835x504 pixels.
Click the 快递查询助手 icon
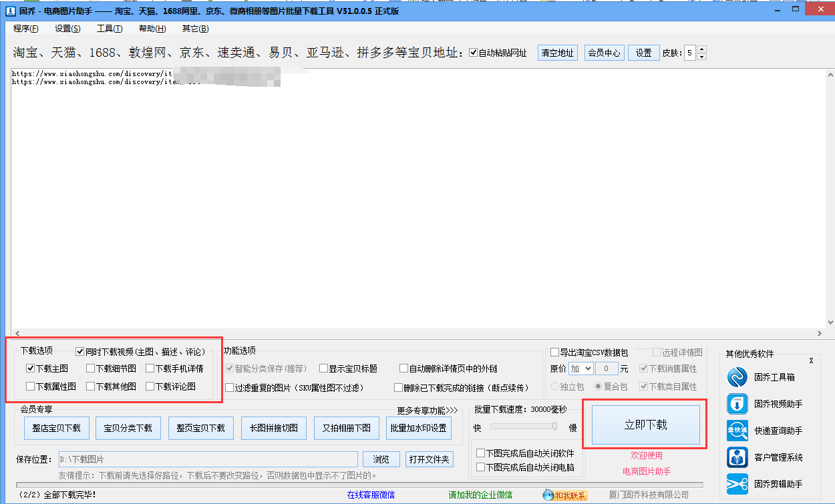click(x=737, y=431)
